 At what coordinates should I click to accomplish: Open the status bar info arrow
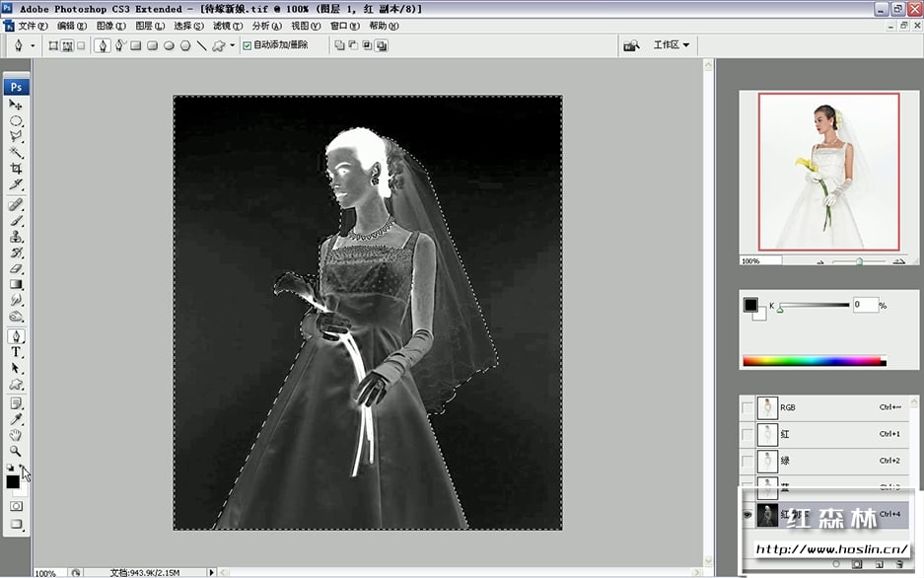tap(212, 572)
